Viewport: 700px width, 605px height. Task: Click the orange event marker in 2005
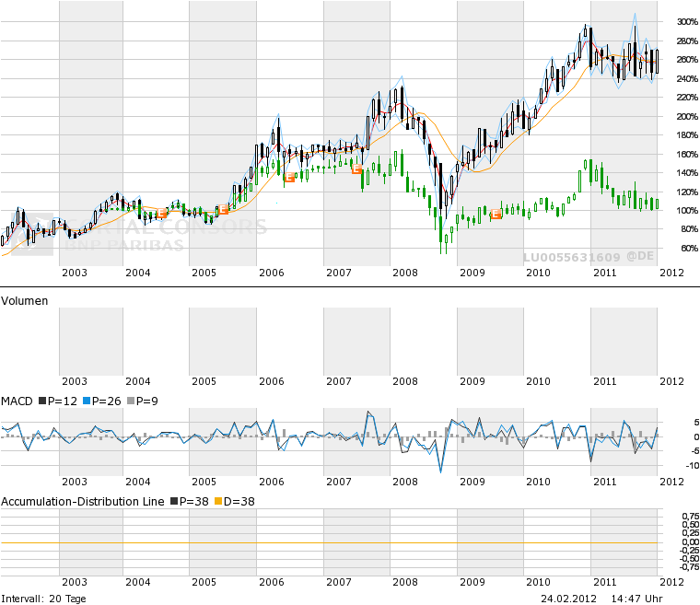(222, 210)
